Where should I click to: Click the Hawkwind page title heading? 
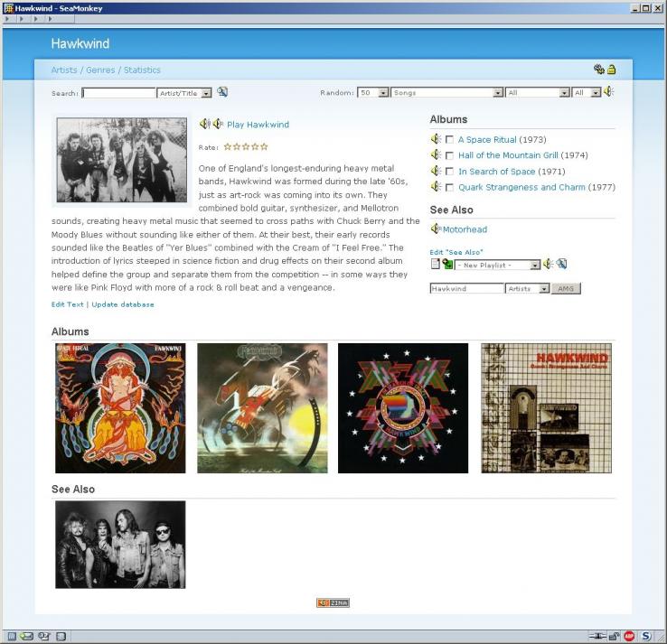(80, 43)
